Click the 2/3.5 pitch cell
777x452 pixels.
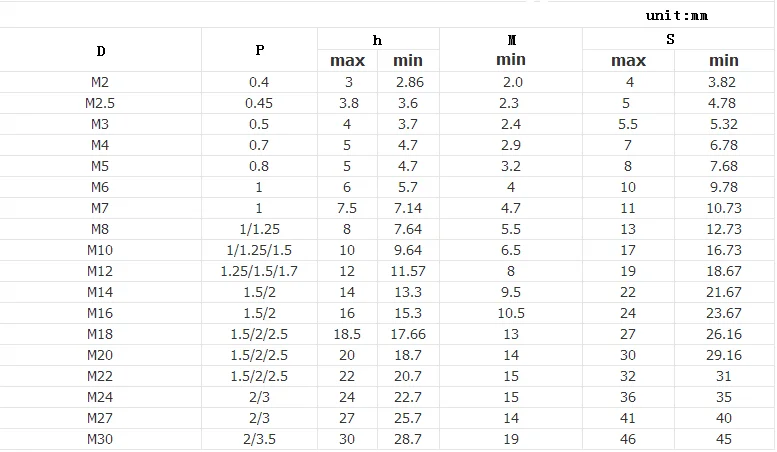pyautogui.click(x=260, y=439)
